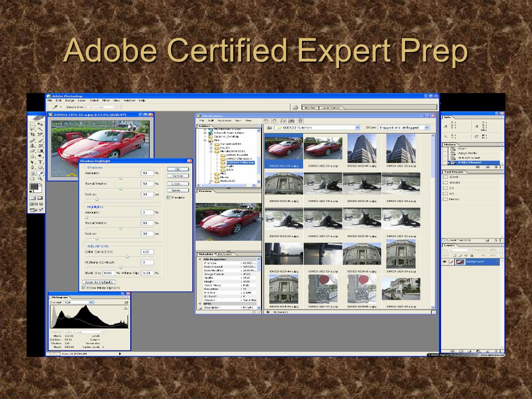Click the Shadows Amount slider handle
Image resolution: width=532 pixels, height=399 pixels.
120,178
